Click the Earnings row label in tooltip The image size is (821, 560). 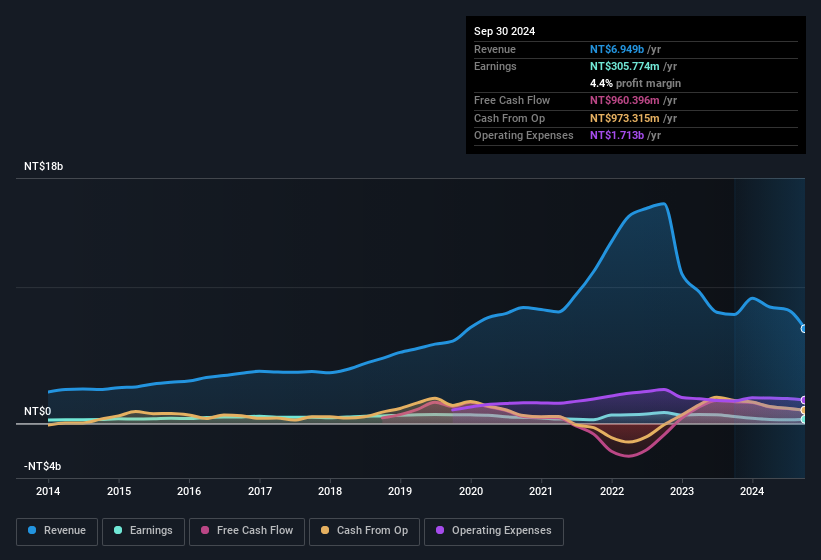pos(495,66)
